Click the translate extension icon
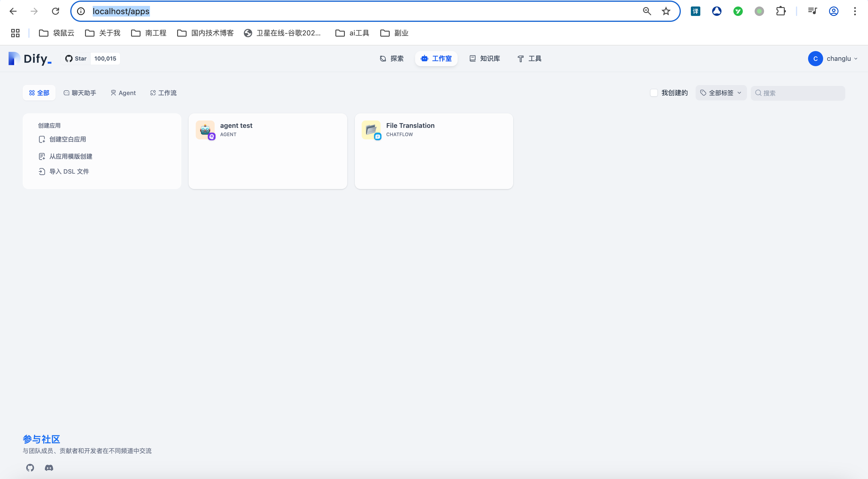 click(x=696, y=11)
